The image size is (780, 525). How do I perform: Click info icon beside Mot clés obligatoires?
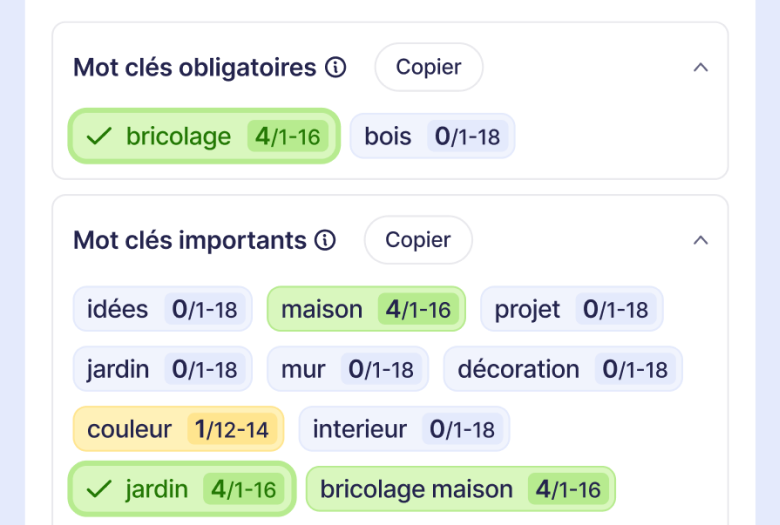[336, 67]
